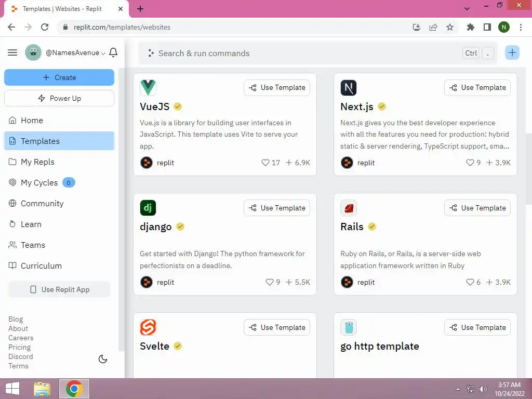This screenshot has width=532, height=399.
Task: Like the VueJS template heart icon
Action: click(265, 163)
